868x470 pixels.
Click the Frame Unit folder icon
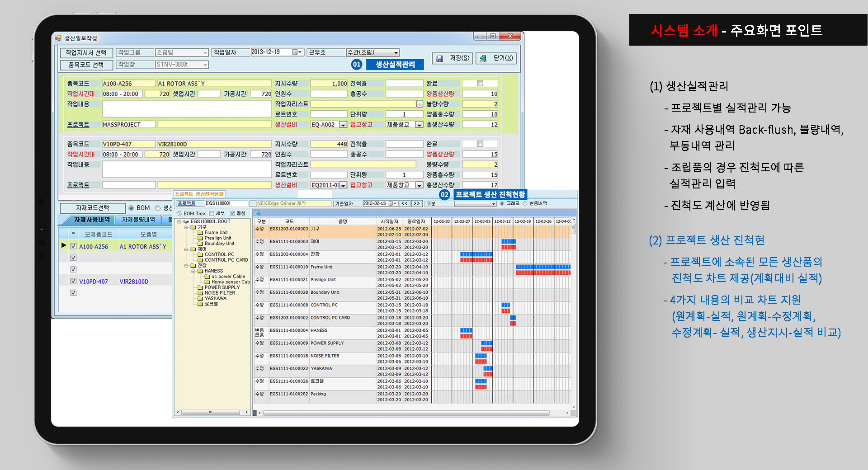tap(200, 233)
